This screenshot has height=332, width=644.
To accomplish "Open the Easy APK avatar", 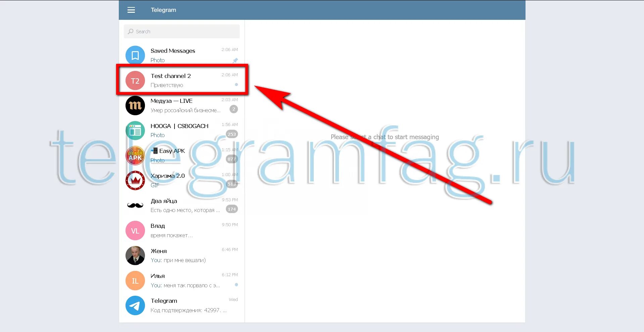I will pos(135,156).
